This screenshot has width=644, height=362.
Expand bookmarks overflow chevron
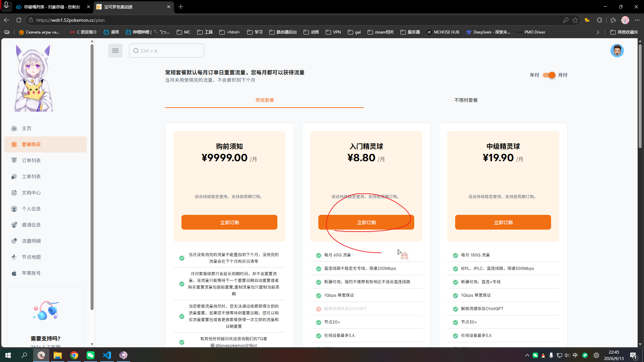(x=598, y=32)
